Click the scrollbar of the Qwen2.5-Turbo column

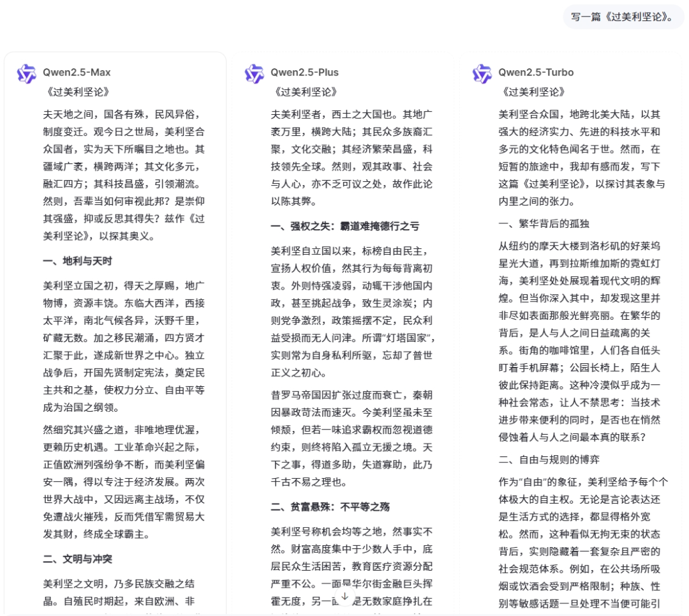coord(681,192)
